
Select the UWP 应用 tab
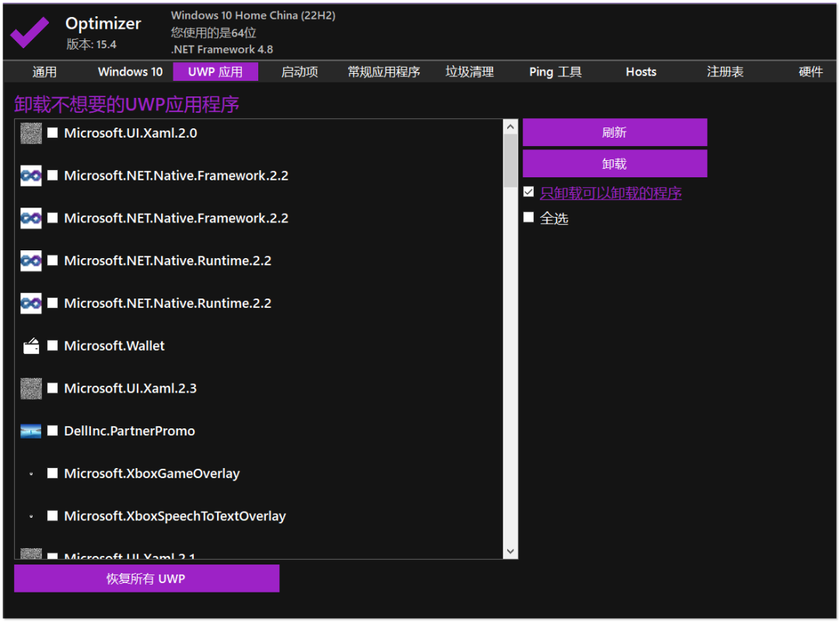click(x=215, y=72)
